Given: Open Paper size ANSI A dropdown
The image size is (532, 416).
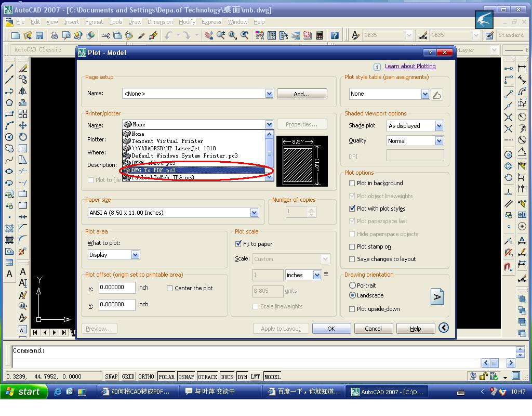Looking at the screenshot, I should [x=254, y=213].
